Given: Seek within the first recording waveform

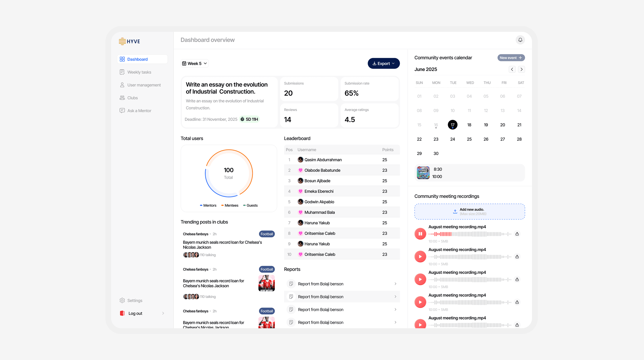Looking at the screenshot, I should tap(470, 234).
